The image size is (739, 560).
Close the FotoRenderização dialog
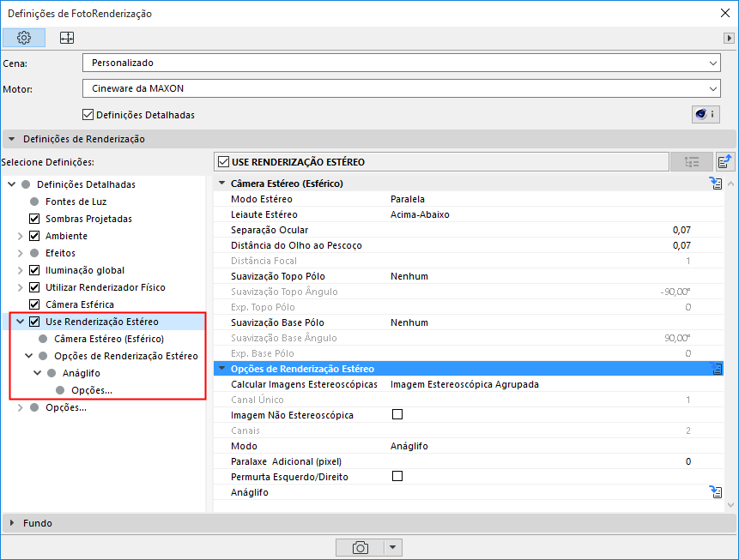pos(725,13)
